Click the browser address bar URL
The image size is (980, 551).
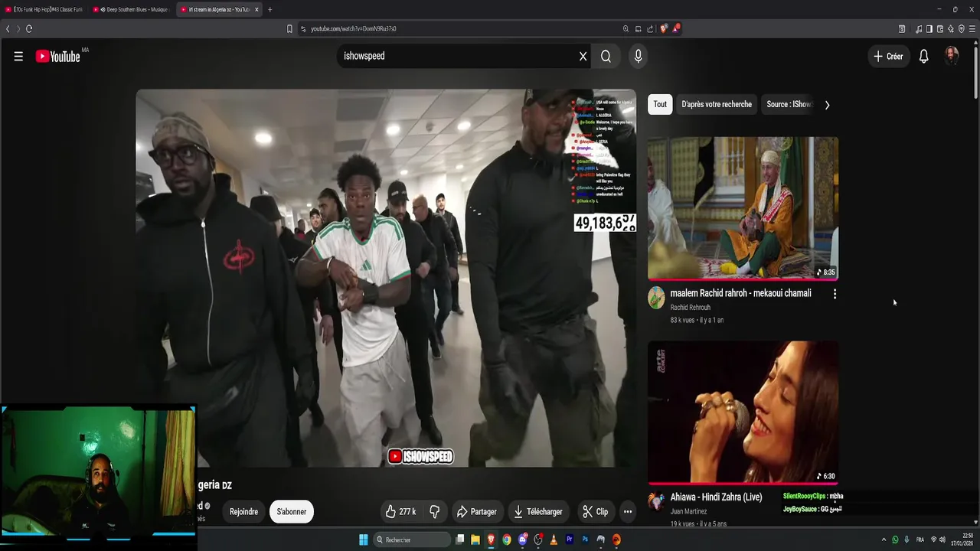353,29
